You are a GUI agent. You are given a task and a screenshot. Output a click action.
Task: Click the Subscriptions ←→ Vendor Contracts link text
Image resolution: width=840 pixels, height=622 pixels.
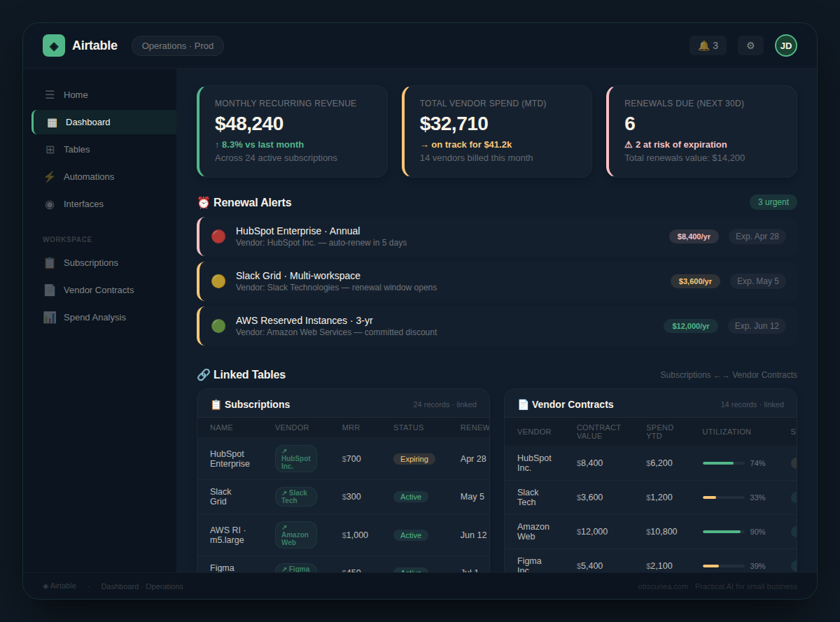click(x=729, y=375)
